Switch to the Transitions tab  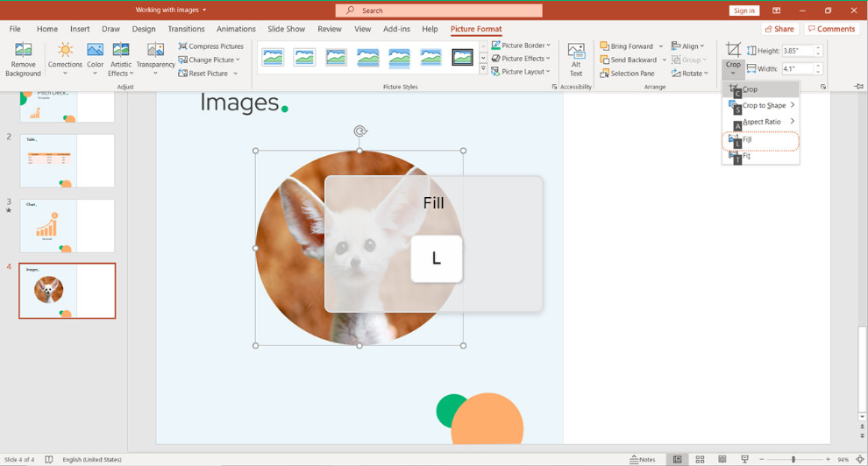[x=186, y=29]
